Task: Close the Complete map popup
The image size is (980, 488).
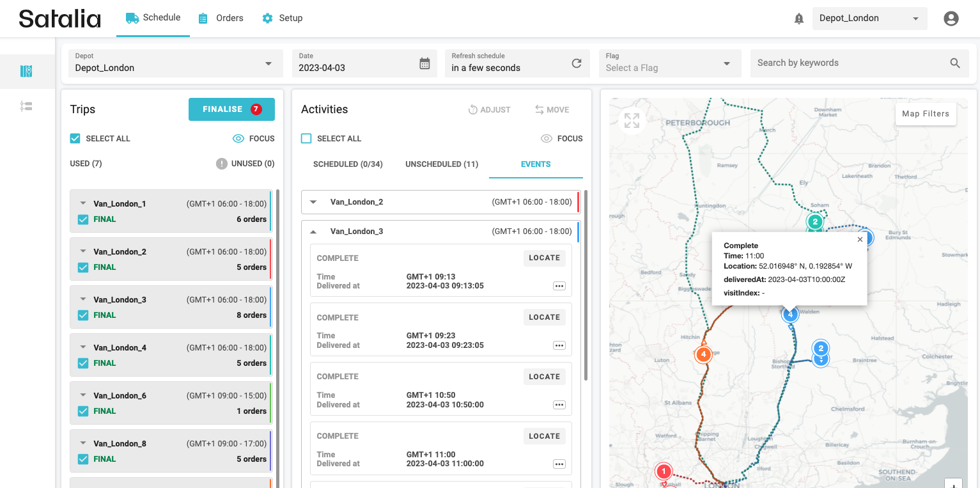Action: [860, 239]
